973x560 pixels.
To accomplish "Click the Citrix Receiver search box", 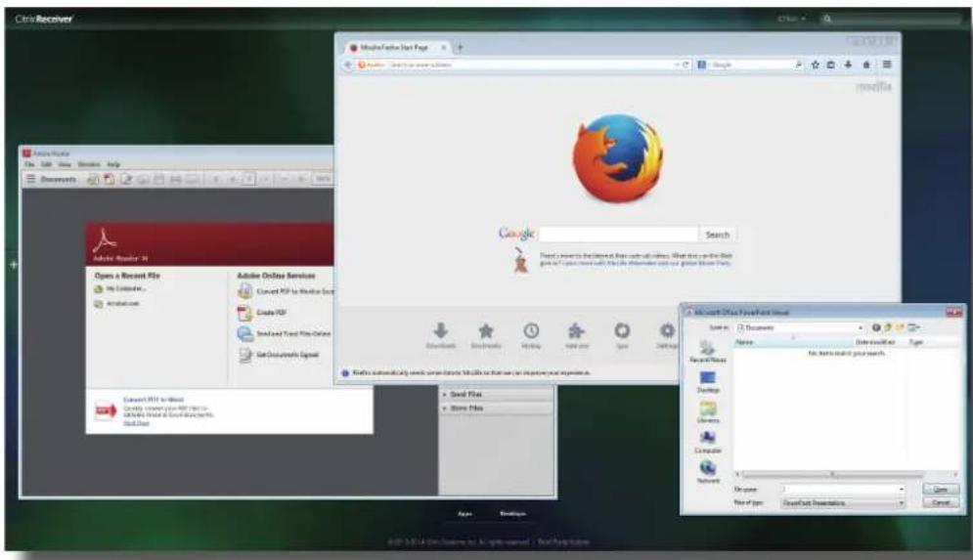I will coord(890,20).
